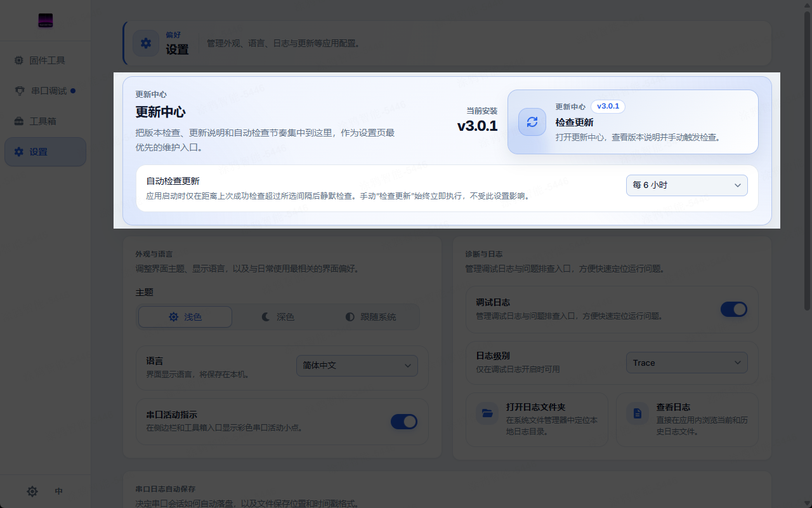
Task: Select the 跟随系统 theme
Action: tap(371, 317)
